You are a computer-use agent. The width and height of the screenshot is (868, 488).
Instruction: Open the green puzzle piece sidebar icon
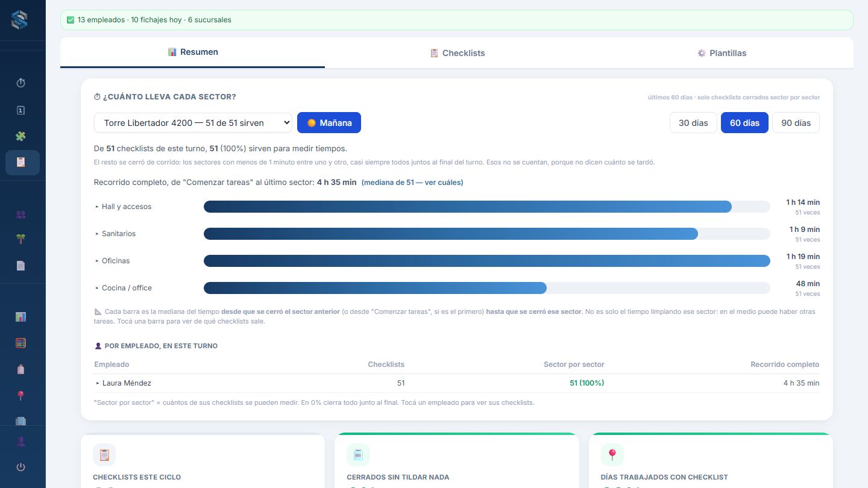pos(21,136)
